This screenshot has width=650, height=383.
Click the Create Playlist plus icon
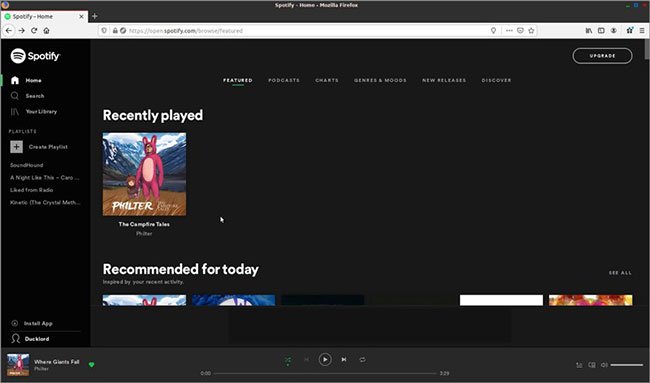(x=17, y=147)
